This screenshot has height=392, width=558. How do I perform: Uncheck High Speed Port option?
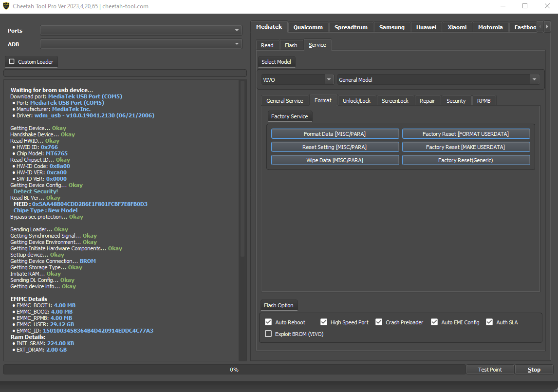point(323,322)
